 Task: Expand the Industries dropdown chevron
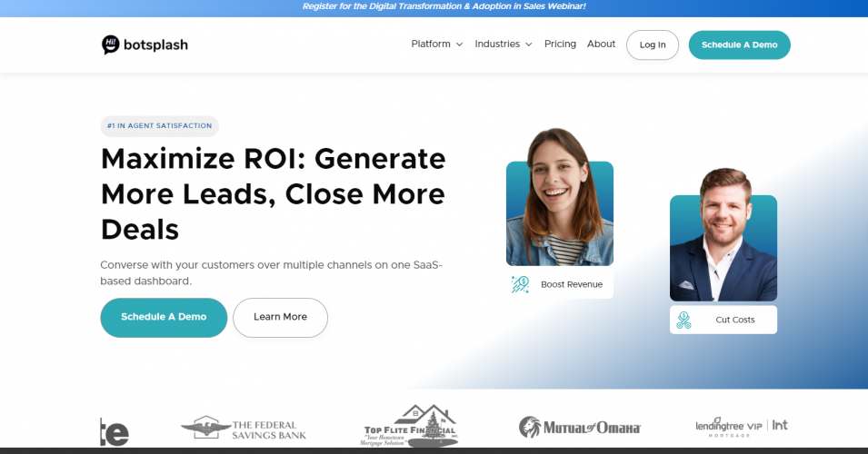[x=529, y=44]
